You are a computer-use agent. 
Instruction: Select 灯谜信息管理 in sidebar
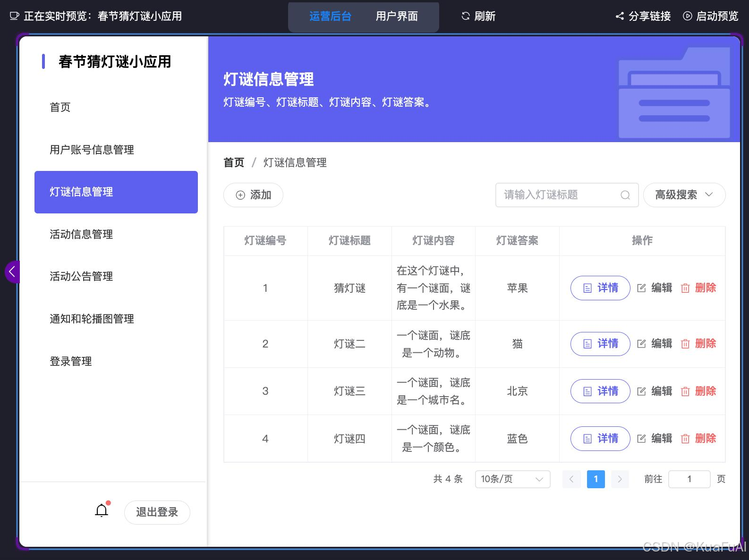point(116,192)
